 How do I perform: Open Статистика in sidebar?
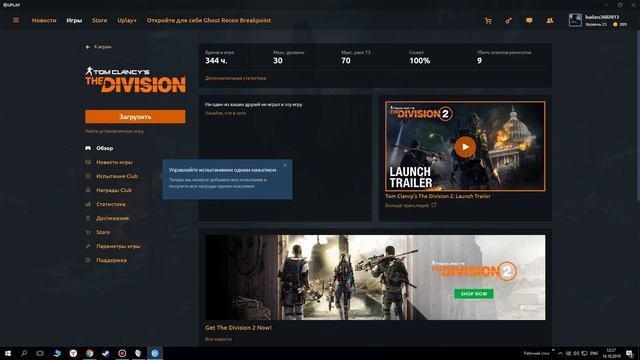[x=111, y=204]
